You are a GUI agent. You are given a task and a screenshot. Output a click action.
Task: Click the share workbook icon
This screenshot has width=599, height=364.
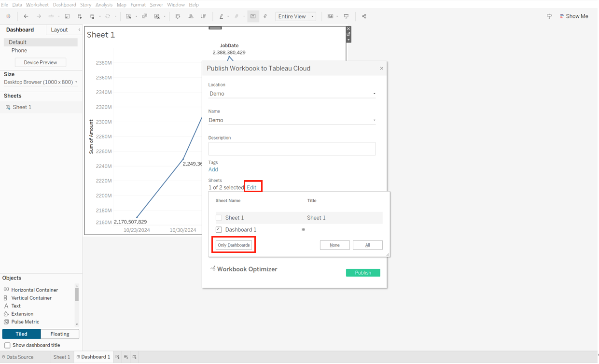(364, 16)
